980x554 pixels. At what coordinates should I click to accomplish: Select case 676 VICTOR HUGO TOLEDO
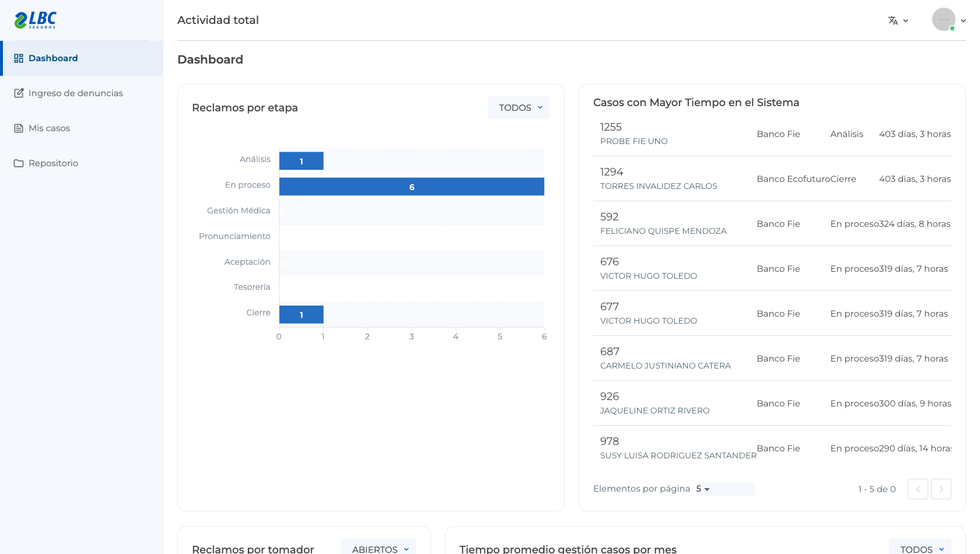[772, 269]
